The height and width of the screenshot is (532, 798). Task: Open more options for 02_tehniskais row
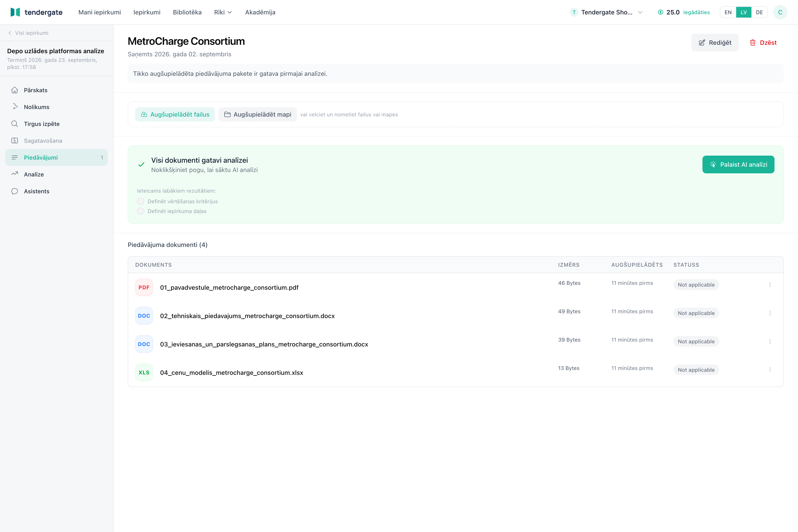coord(770,313)
